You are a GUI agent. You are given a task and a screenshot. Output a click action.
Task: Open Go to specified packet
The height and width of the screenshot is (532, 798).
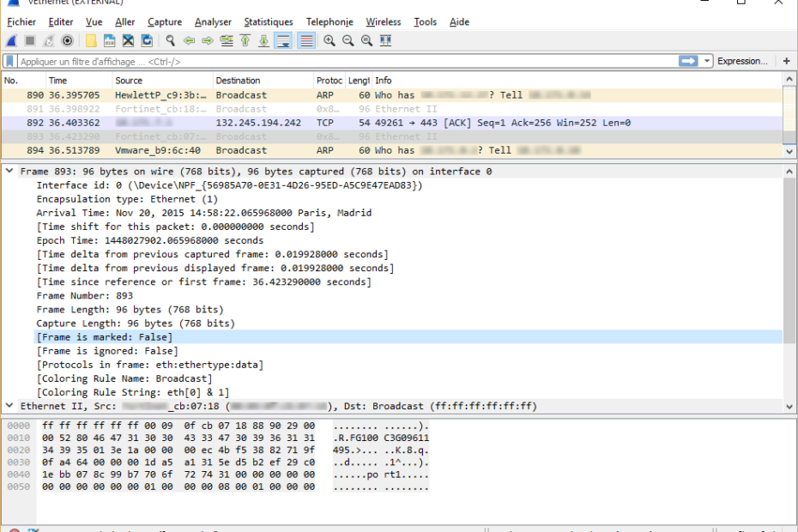click(227, 40)
